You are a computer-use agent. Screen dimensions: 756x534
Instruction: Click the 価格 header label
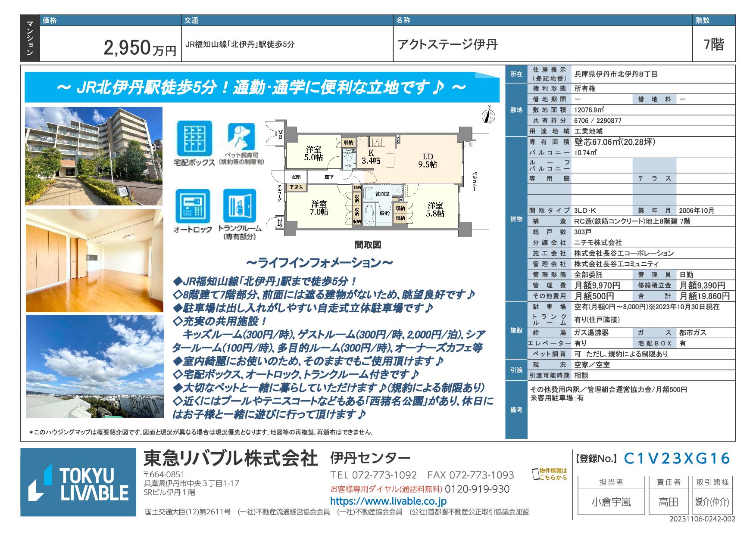50,20
